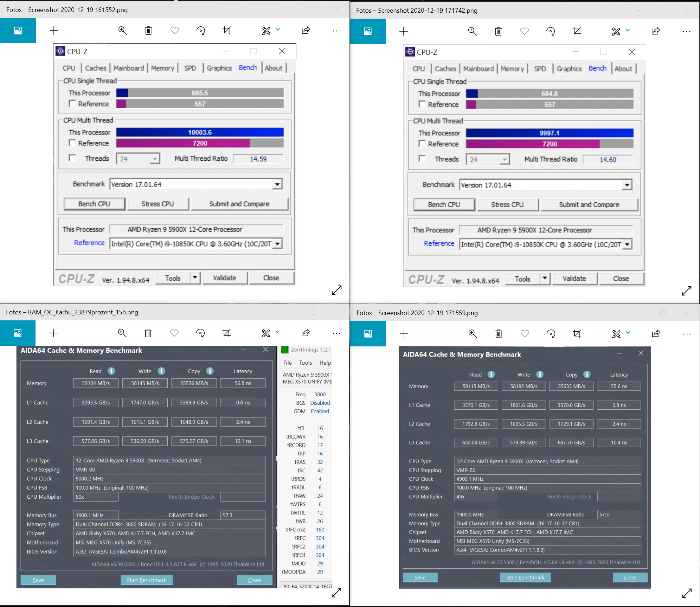
Task: Switch to Mainboard tab in right CPU-Z
Action: (479, 69)
